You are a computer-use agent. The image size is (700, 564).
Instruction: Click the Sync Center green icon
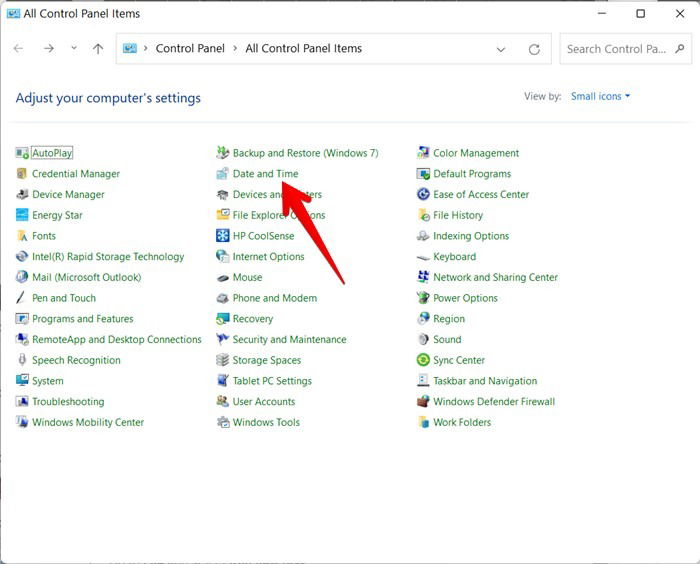click(423, 359)
